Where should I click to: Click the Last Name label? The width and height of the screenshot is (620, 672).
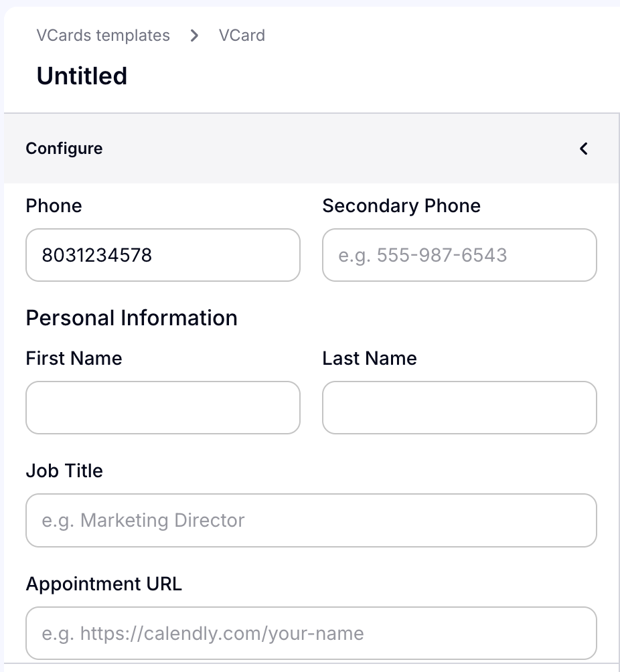tap(369, 358)
